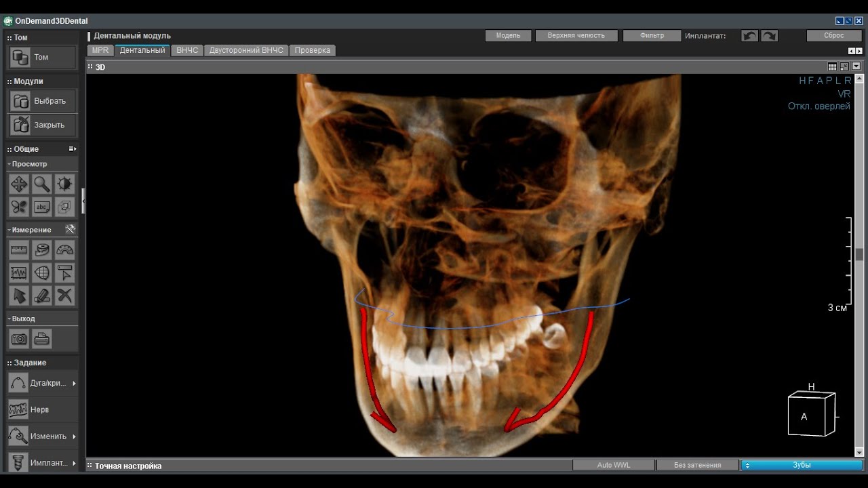Select the magnifier zoom tool
Screen dimensions: 868x488
(x=42, y=184)
